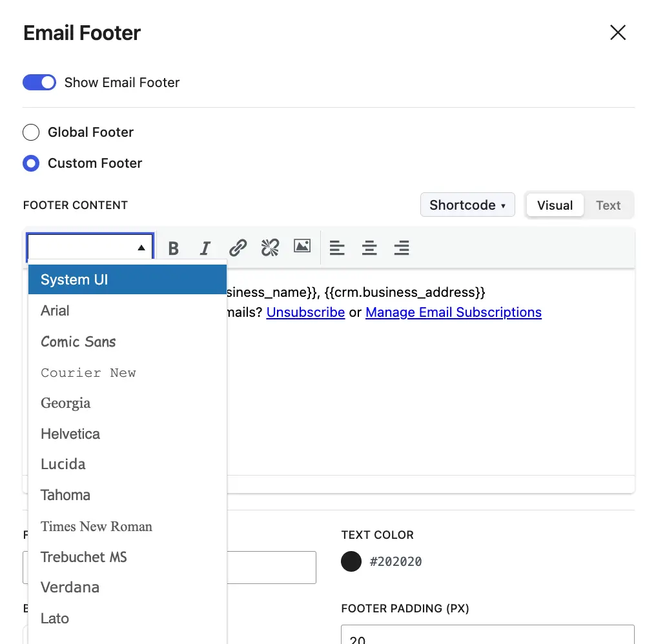This screenshot has width=656, height=644.
Task: Align footer text left
Action: [337, 248]
